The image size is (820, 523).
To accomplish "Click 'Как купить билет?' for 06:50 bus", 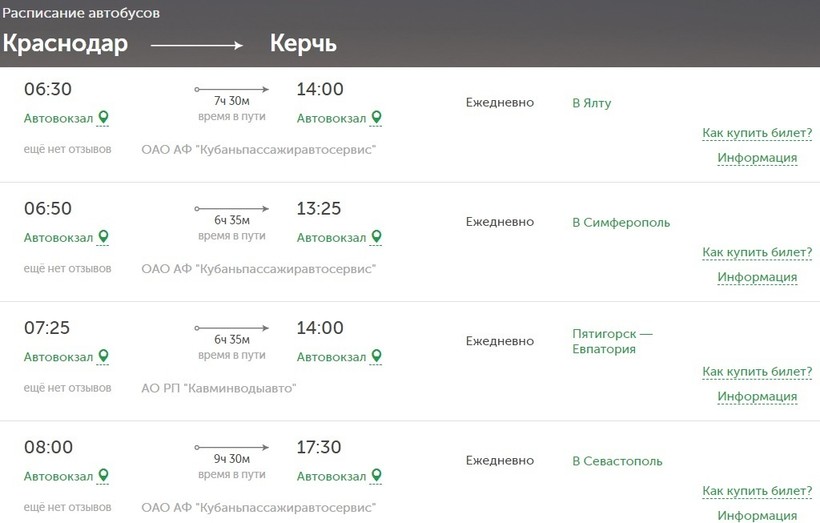I will pos(757,252).
